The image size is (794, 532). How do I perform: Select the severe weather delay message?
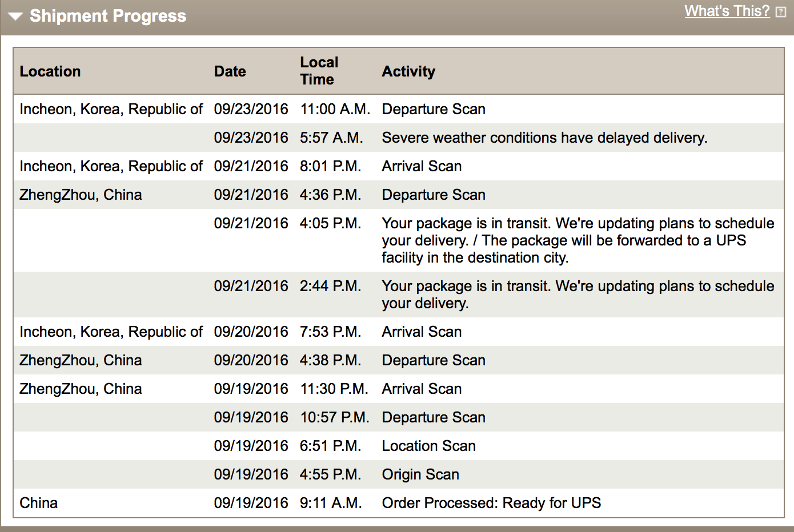pyautogui.click(x=544, y=138)
